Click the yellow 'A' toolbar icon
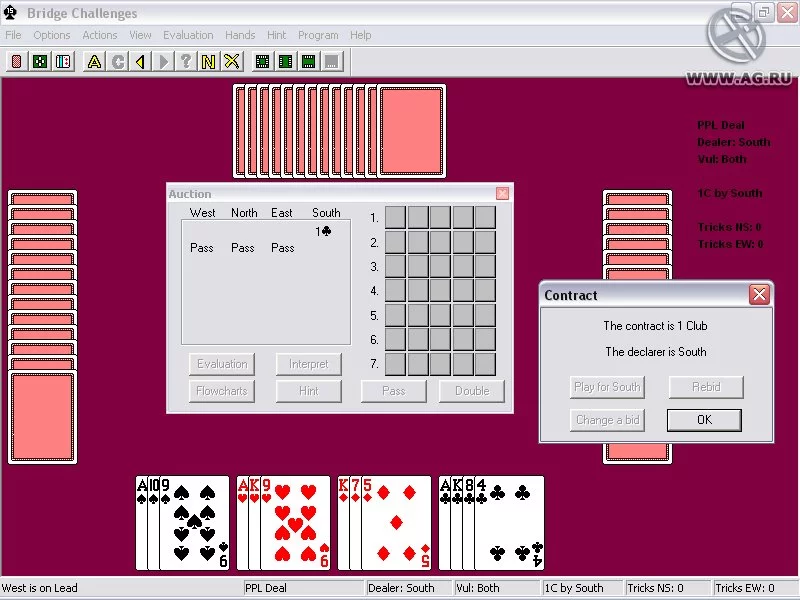This screenshot has width=800, height=600. click(x=94, y=62)
